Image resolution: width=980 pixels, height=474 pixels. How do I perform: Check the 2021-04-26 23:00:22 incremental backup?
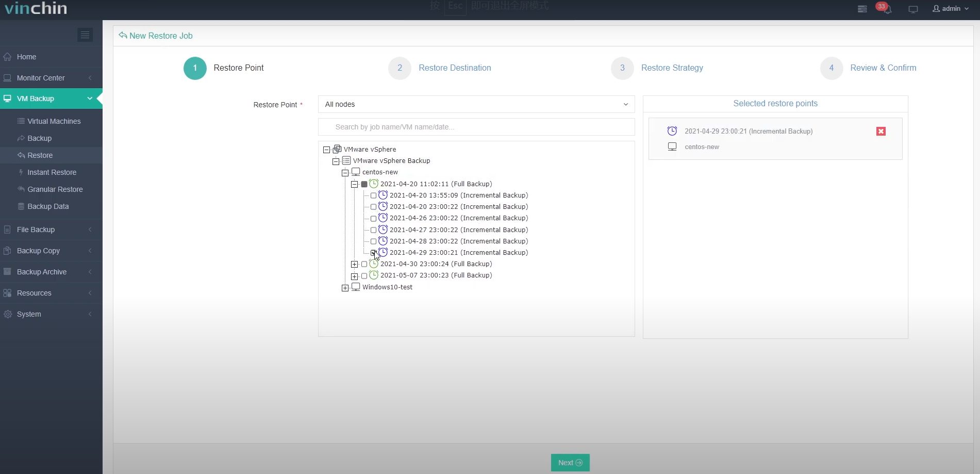[x=374, y=218]
